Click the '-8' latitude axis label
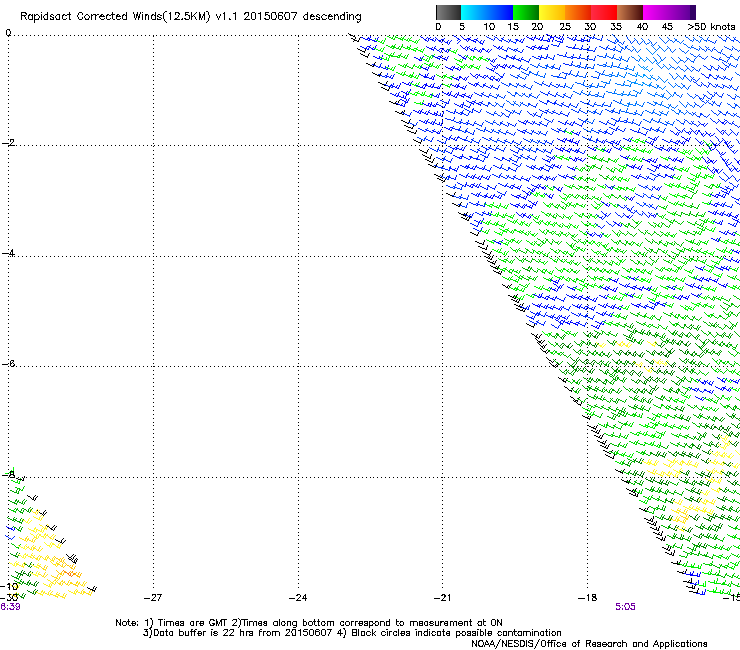 tap(8, 474)
